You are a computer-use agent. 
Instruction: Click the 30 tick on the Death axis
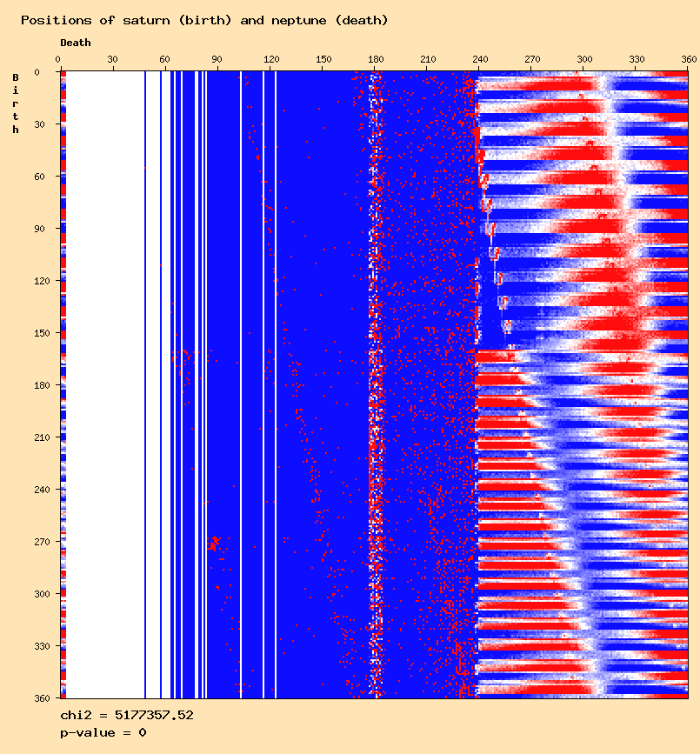[112, 59]
